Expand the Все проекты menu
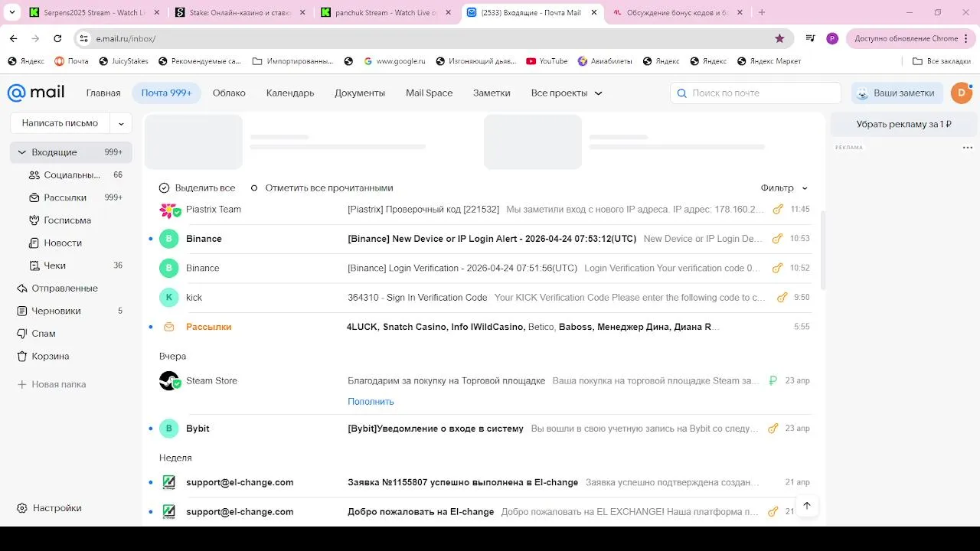This screenshot has width=980, height=551. point(567,93)
